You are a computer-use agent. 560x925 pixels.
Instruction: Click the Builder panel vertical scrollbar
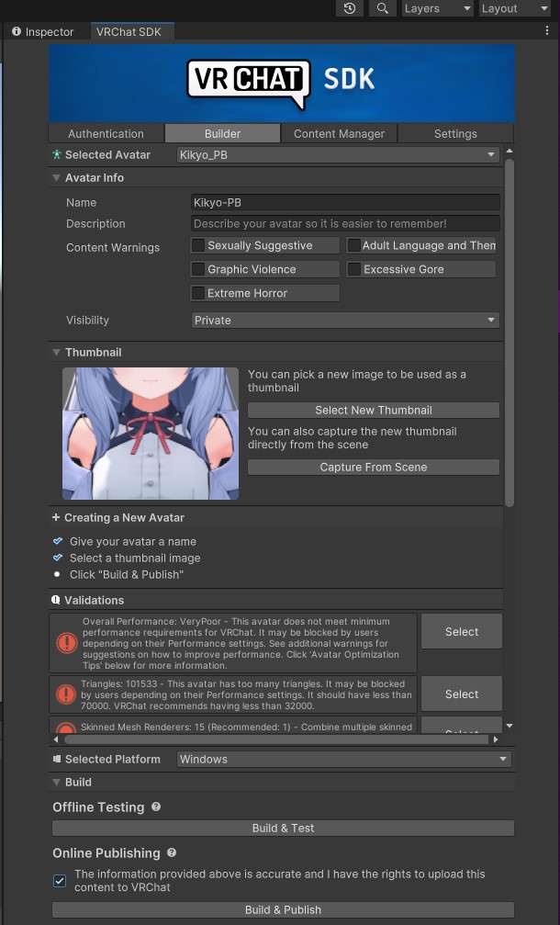pos(510,333)
